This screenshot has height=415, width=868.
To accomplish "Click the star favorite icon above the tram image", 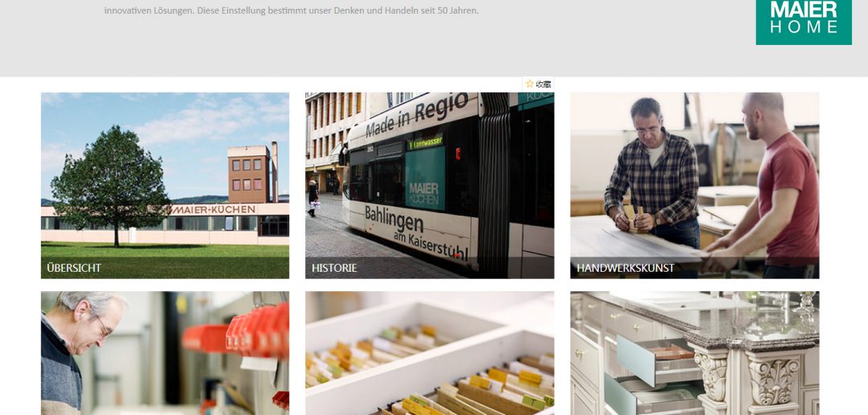I will tap(530, 84).
